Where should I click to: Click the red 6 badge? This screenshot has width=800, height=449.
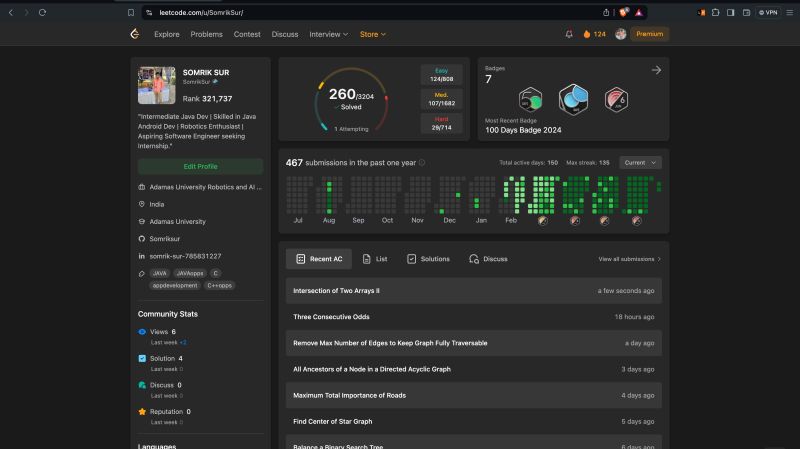pos(616,99)
